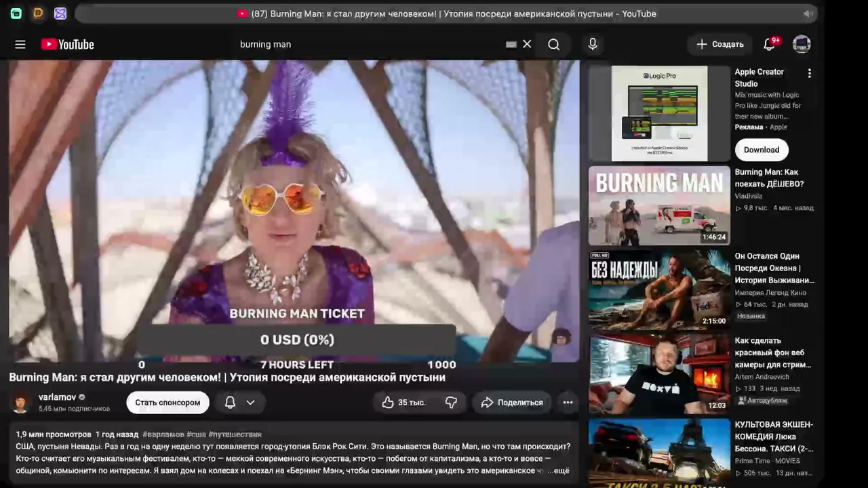Viewport: 868px width, 488px height.
Task: Go to YouTube home via the logo
Action: pos(68,44)
